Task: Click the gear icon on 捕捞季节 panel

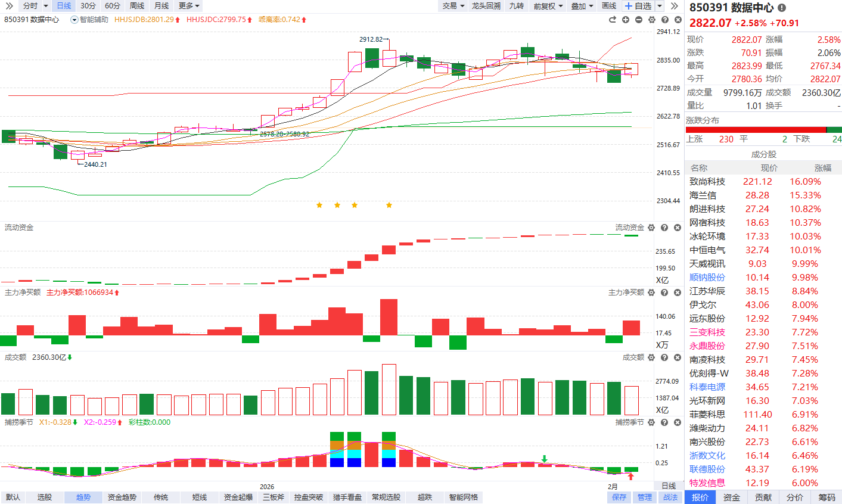Action: pos(651,422)
